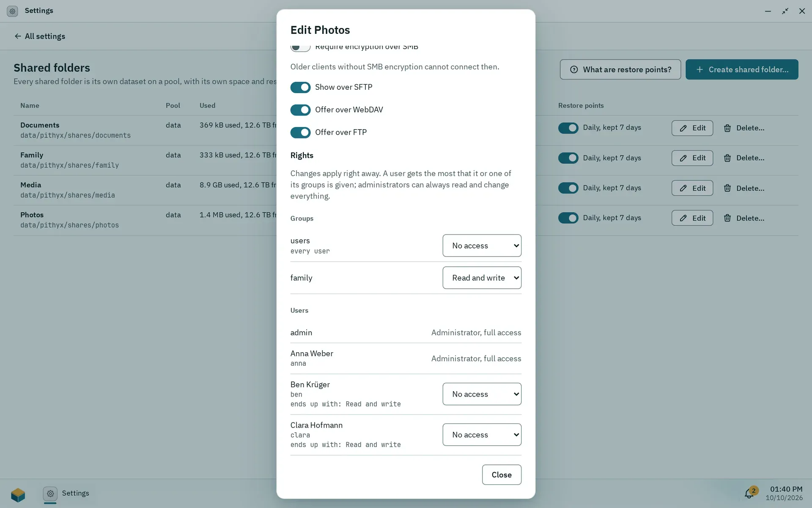Click 'data' pool cell in Media row
812x508 pixels.
click(173, 185)
